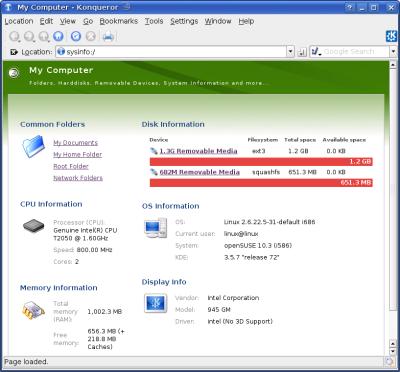The width and height of the screenshot is (400, 372).
Task: Open the Settings menu
Action: click(184, 21)
